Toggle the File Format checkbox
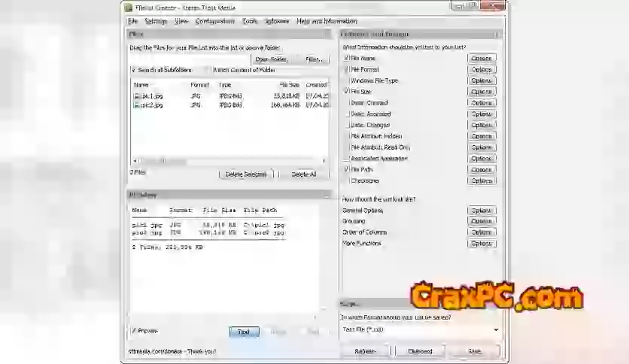The height and width of the screenshot is (364, 629). pyautogui.click(x=347, y=69)
